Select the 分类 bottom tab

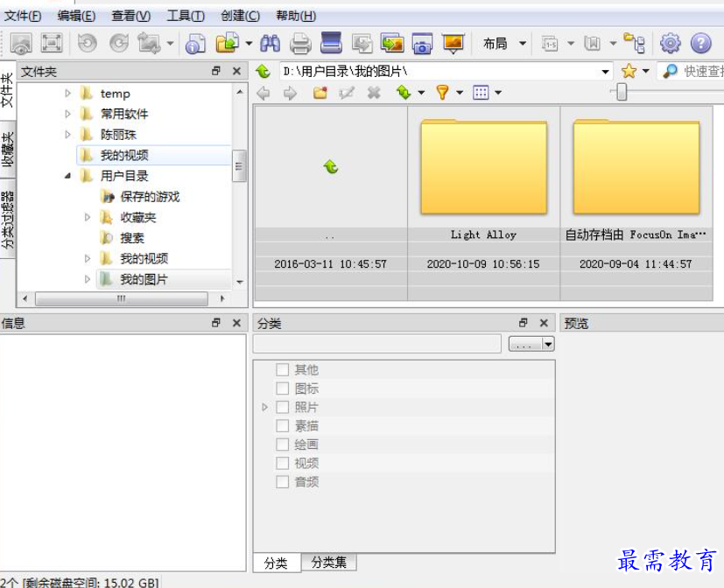point(276,563)
